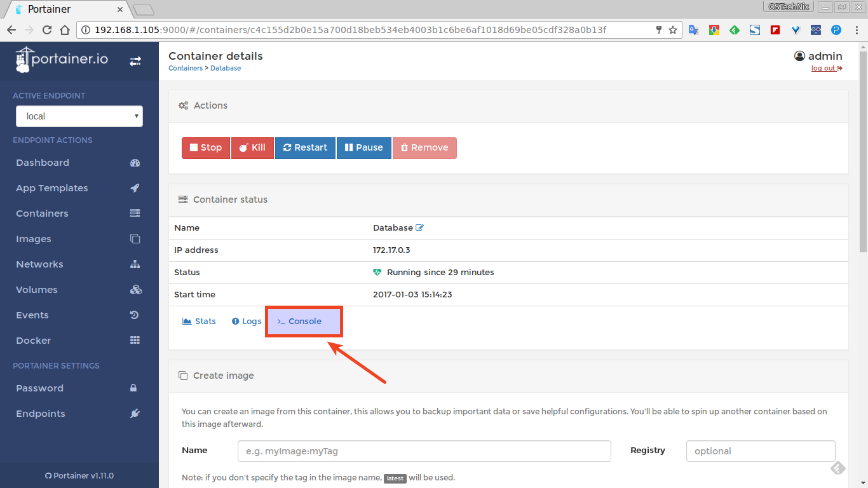This screenshot has height=488, width=868.
Task: Stop the container with Stop button
Action: pos(206,147)
